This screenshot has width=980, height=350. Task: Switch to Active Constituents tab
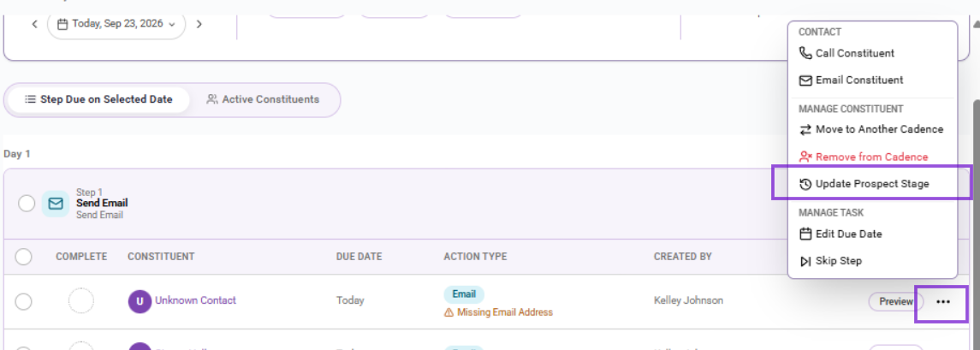[263, 99]
